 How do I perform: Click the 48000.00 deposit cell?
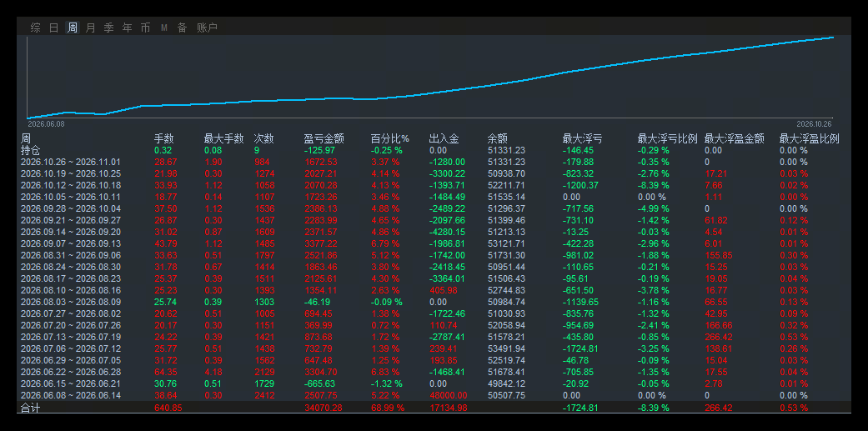coord(449,396)
